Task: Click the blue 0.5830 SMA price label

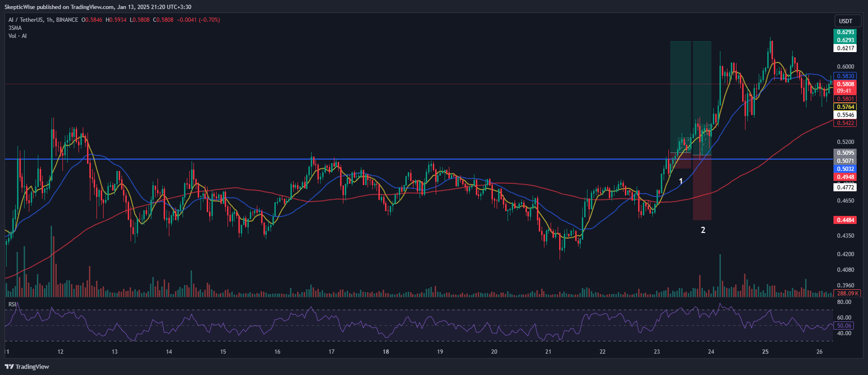Action: pyautogui.click(x=845, y=76)
